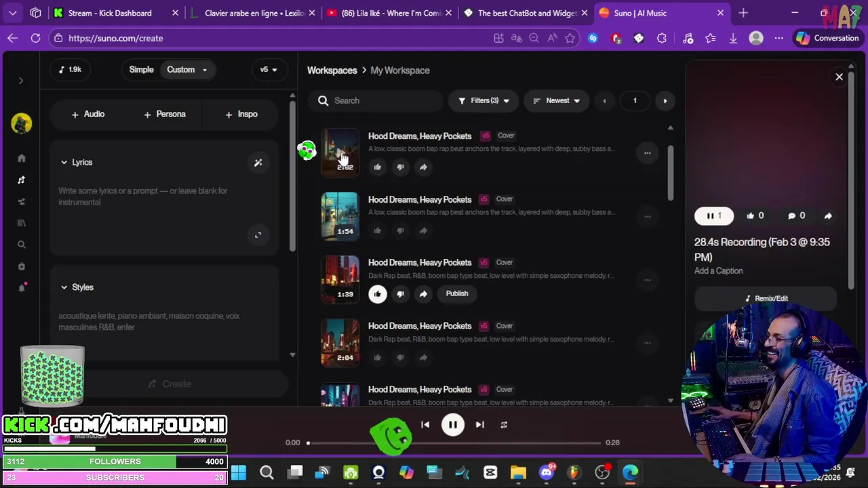Share the 1:39 Hood Dreams track

tap(423, 293)
